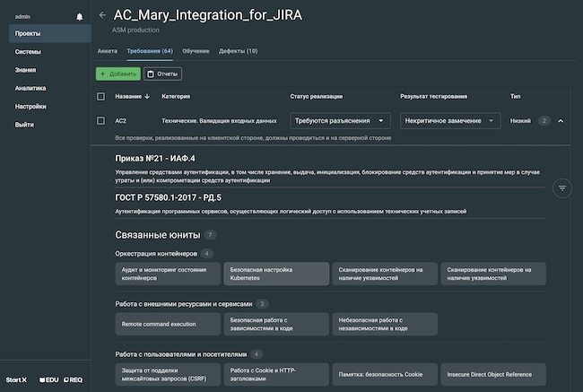Click the green Добавить button
This screenshot has width=583, height=392.
(x=117, y=74)
